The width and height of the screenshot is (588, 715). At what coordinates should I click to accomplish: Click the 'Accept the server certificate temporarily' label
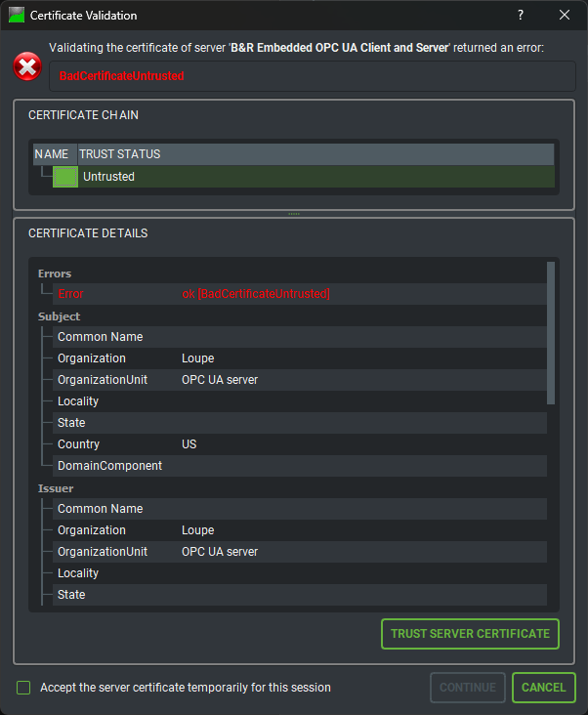click(x=186, y=688)
